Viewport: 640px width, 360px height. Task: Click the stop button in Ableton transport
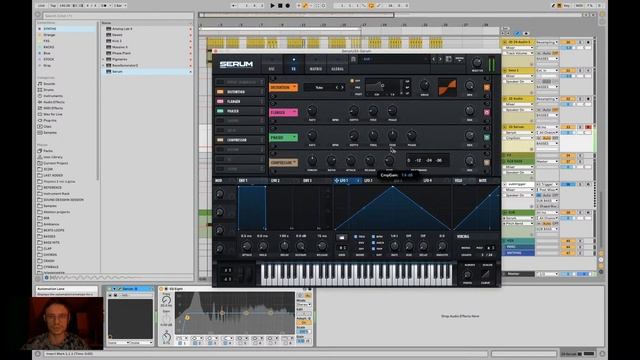(x=280, y=6)
